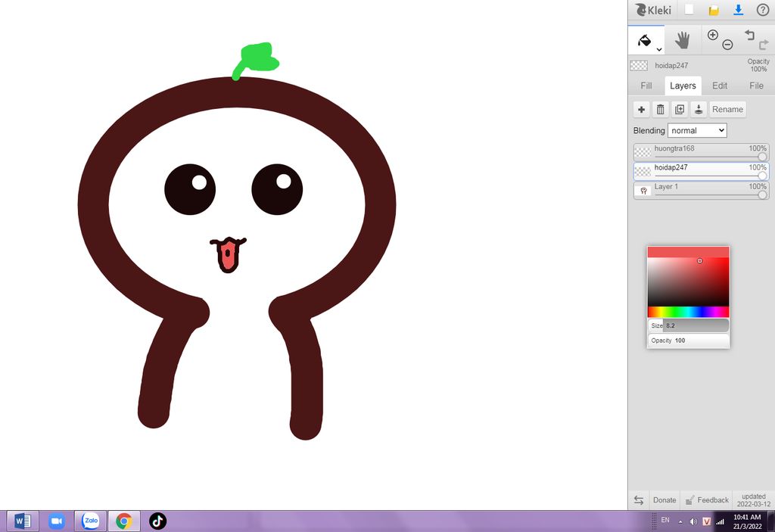775x532 pixels.
Task: Click the Rename layer button
Action: tap(727, 109)
